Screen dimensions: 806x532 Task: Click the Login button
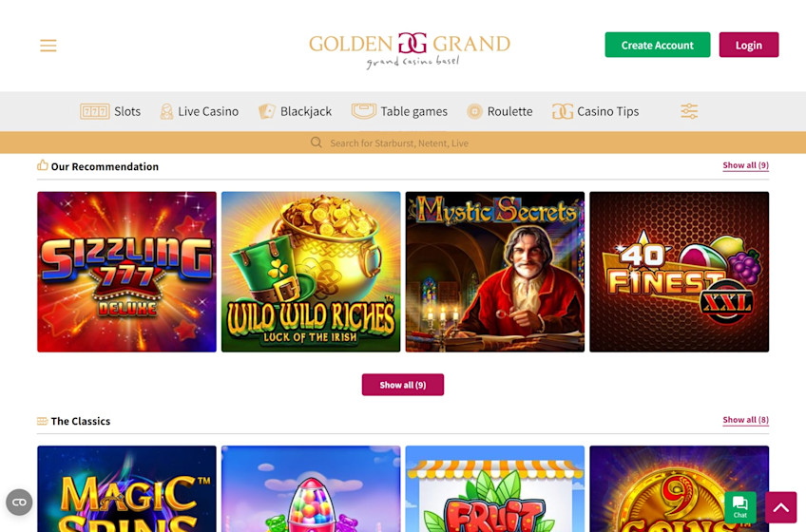748,45
